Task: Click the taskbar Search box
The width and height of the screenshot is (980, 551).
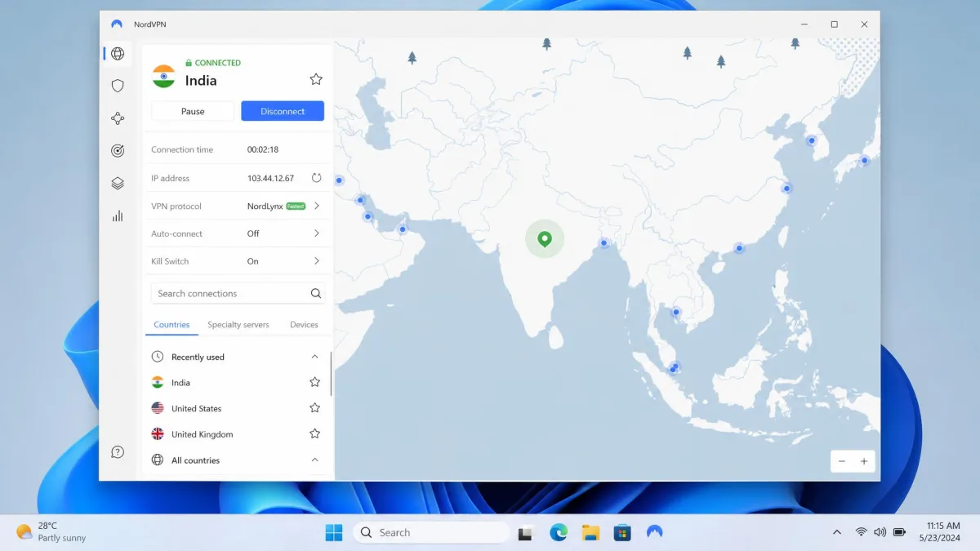Action: [431, 532]
